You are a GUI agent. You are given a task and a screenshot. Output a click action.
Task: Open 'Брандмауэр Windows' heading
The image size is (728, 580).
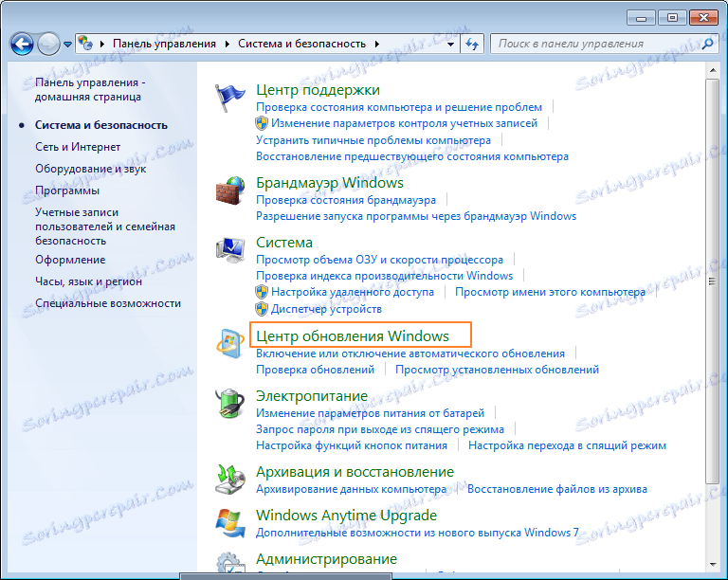pos(330,182)
